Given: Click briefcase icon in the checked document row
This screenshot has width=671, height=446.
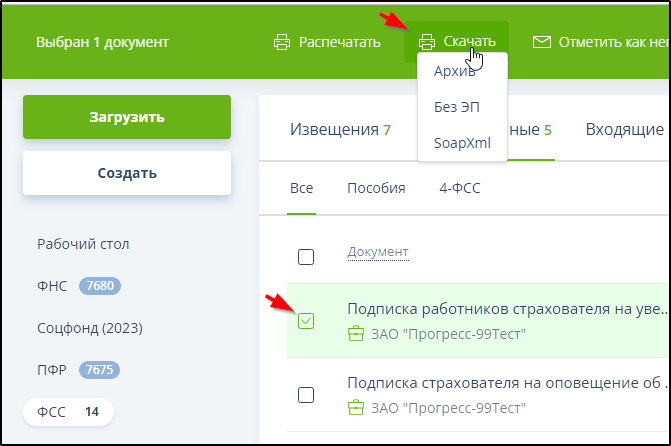Looking at the screenshot, I should click(355, 334).
